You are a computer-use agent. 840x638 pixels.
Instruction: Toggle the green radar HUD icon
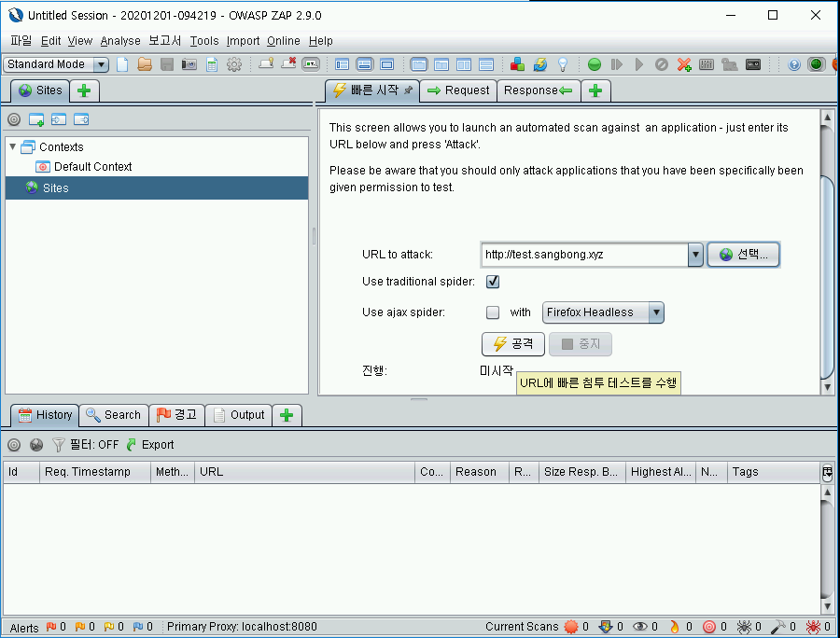[816, 64]
